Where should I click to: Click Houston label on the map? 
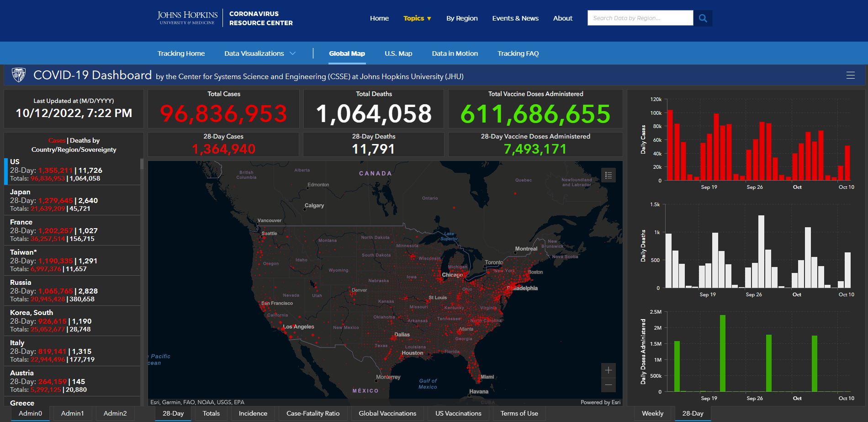(413, 353)
